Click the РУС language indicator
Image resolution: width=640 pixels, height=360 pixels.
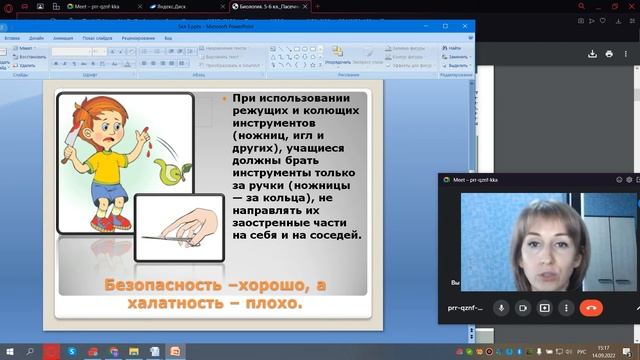(582, 352)
